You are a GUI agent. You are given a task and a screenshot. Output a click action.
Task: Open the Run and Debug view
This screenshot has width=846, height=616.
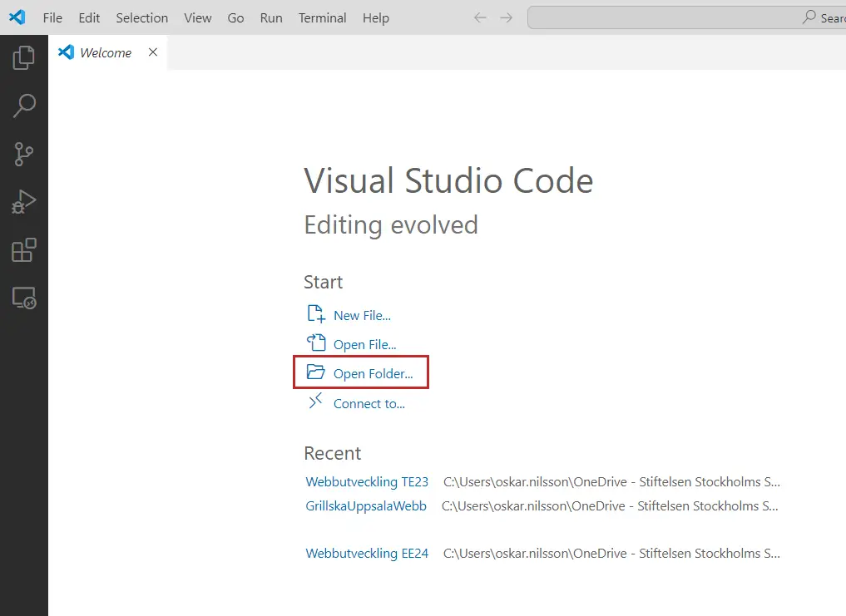(x=24, y=202)
